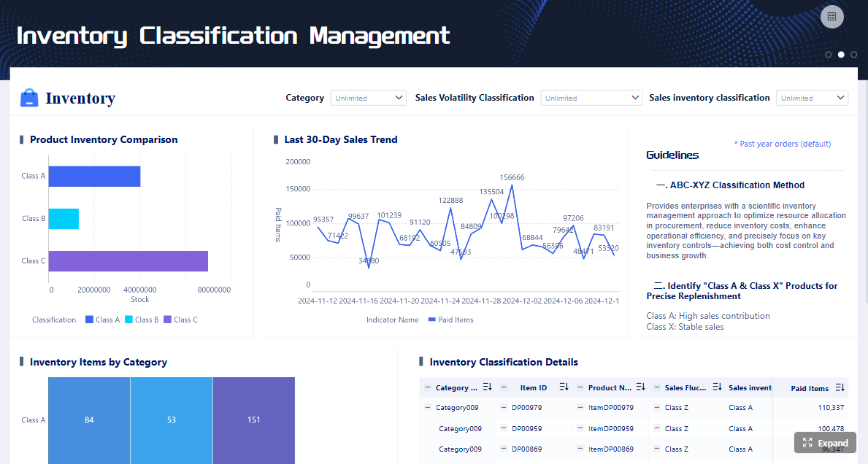Open the Sales Volatility Classification dropdown
Screen dimensions: 868x464
pyautogui.click(x=591, y=98)
